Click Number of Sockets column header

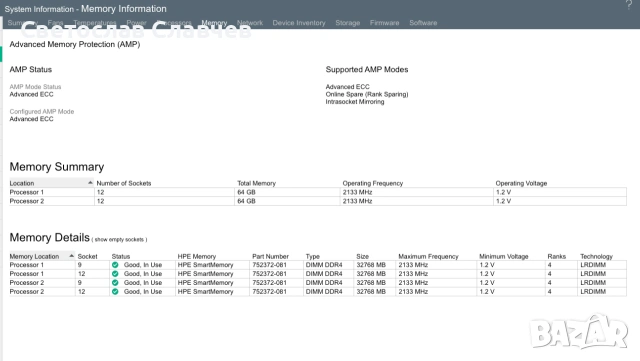[124, 183]
